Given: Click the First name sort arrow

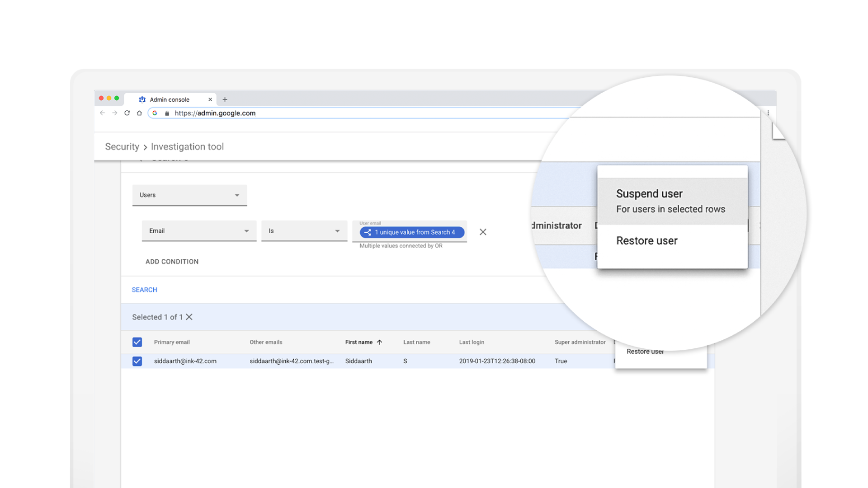Looking at the screenshot, I should (x=379, y=342).
